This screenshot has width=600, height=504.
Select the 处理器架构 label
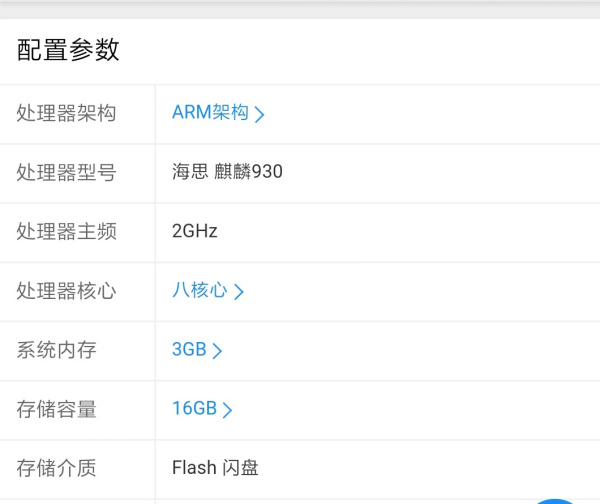pos(66,113)
